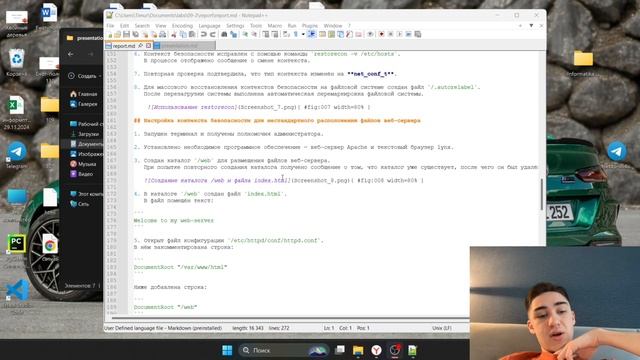The width and height of the screenshot is (640, 360).
Task: Open Загрузки in Explorer sidebar
Action: coord(84,134)
